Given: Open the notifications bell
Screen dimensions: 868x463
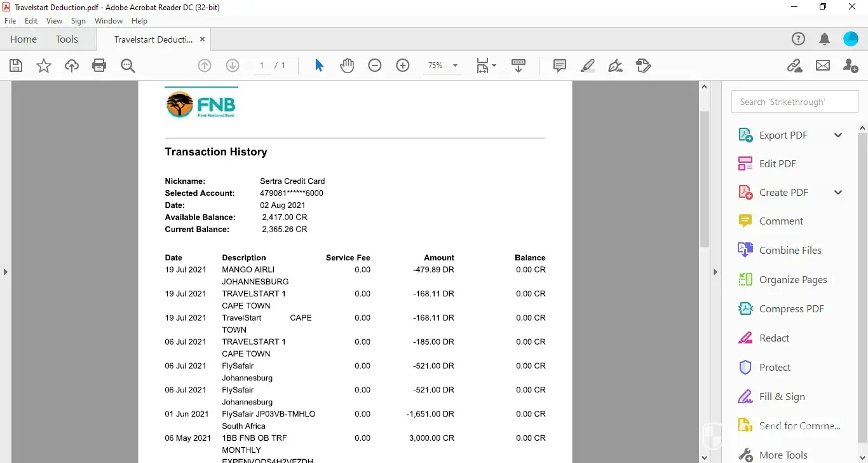Looking at the screenshot, I should (825, 39).
